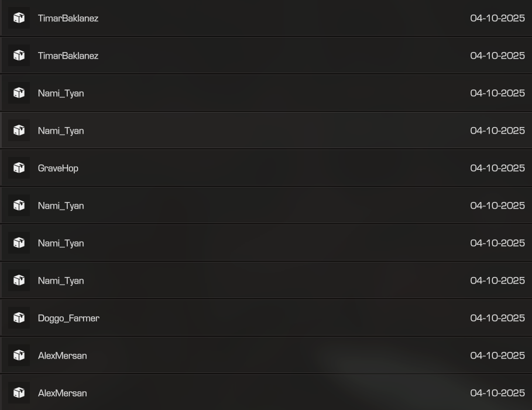Click the package icon beside GraveHop
The width and height of the screenshot is (532, 410).
[x=19, y=168]
